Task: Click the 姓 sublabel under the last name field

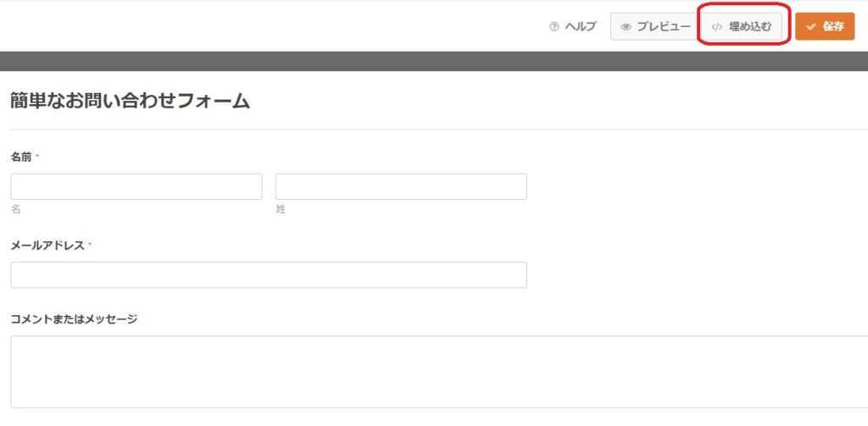Action: pos(281,209)
